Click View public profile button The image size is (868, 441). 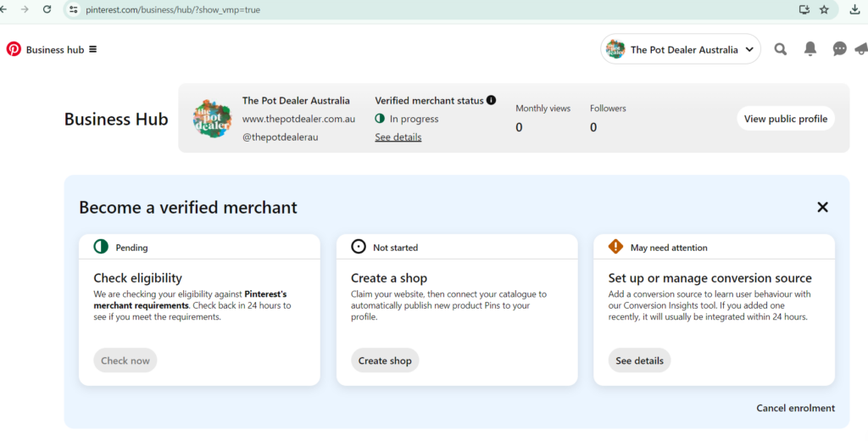tap(785, 119)
